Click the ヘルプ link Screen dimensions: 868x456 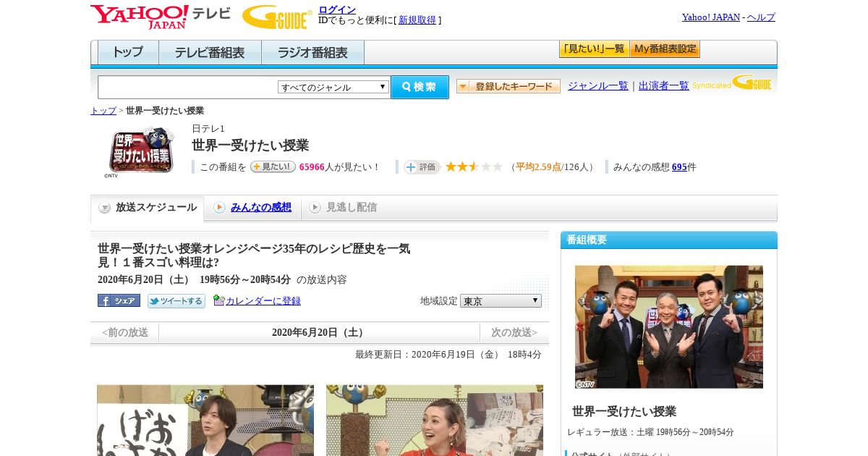pyautogui.click(x=761, y=17)
